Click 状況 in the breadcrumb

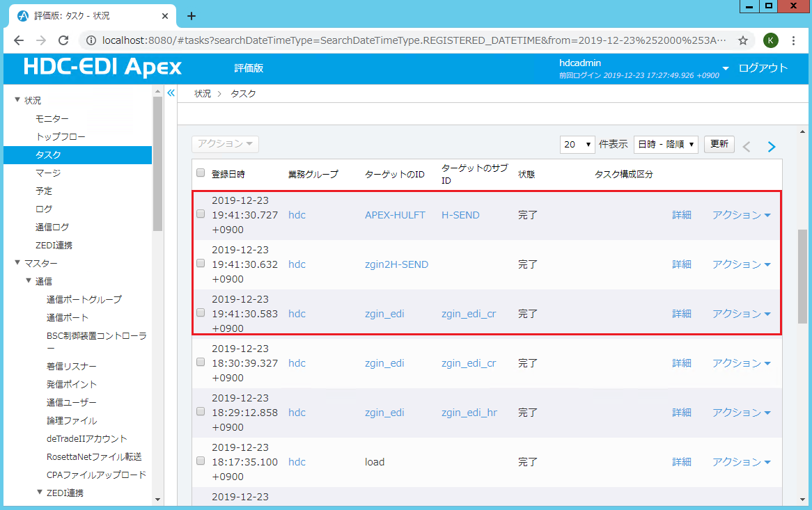coord(203,94)
